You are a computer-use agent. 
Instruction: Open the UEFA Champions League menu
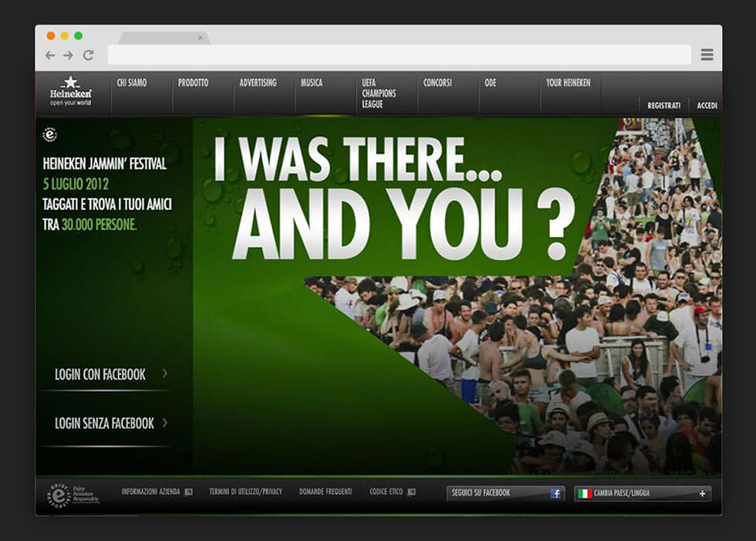tap(379, 93)
